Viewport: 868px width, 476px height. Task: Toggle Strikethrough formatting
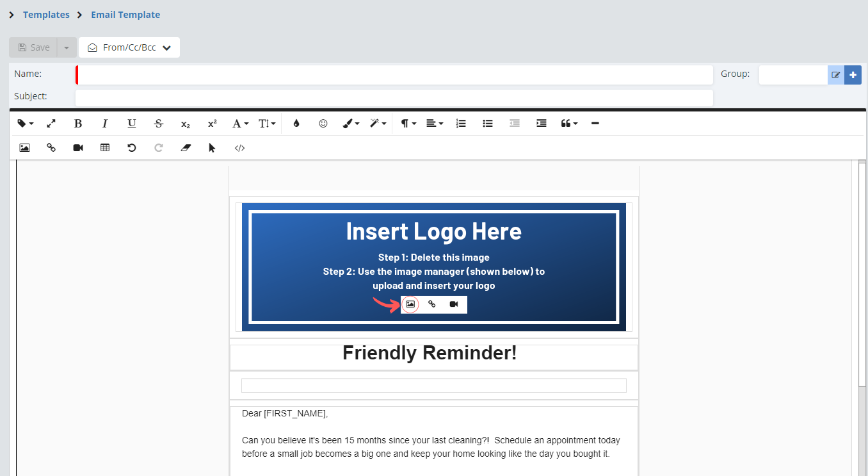[159, 124]
